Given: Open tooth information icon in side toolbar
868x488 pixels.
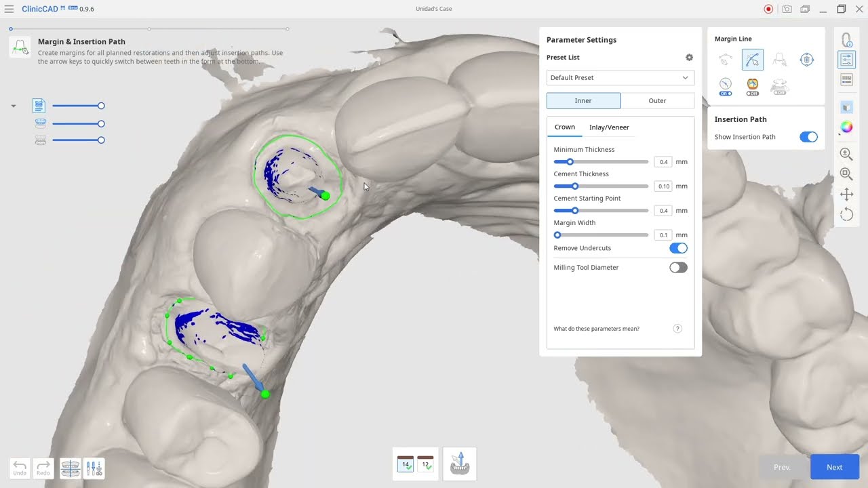Looking at the screenshot, I should tap(846, 40).
